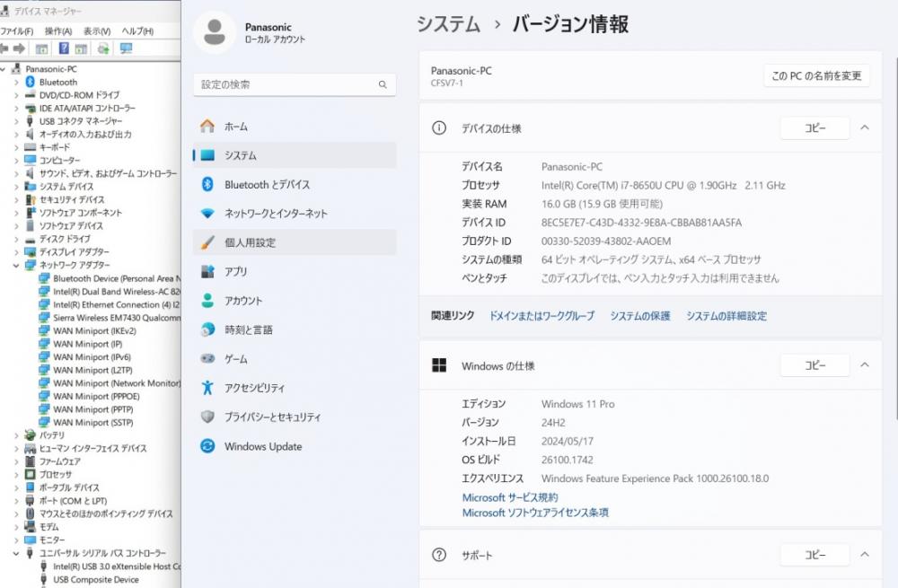Open the ゲーム controller icon
The width and height of the screenshot is (898, 588).
(207, 359)
